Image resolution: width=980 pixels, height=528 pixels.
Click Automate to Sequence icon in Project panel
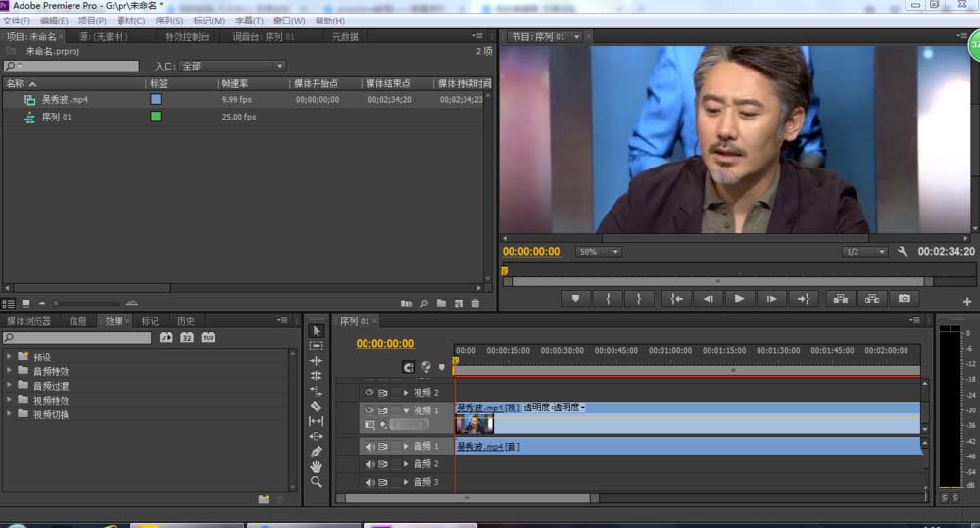407,303
